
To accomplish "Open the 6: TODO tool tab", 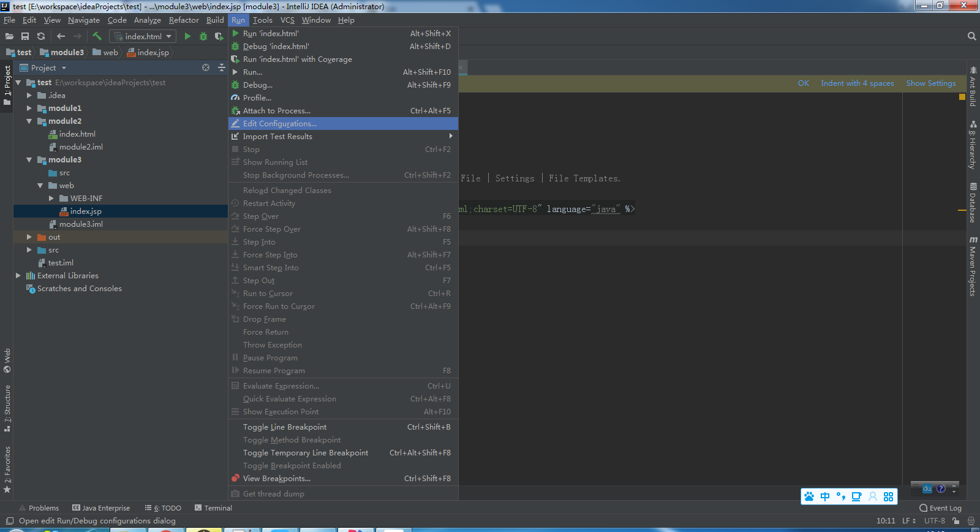I will [163, 508].
